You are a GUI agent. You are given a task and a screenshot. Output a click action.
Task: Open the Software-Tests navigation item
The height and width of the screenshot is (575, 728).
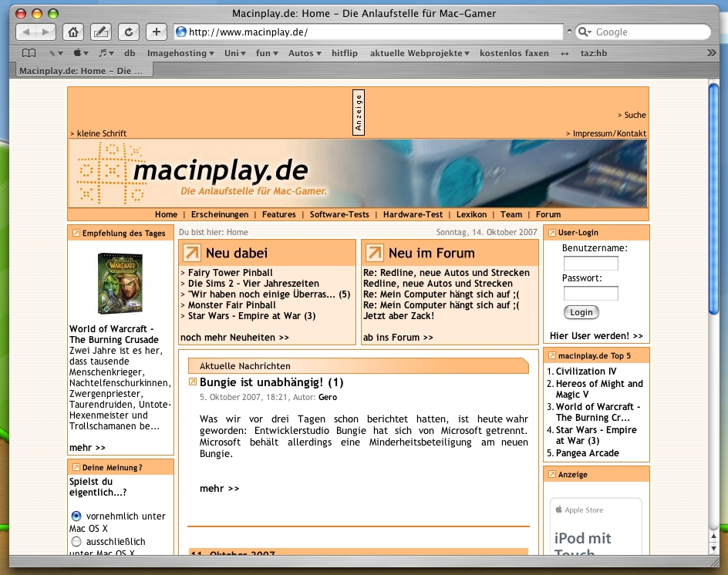(339, 214)
